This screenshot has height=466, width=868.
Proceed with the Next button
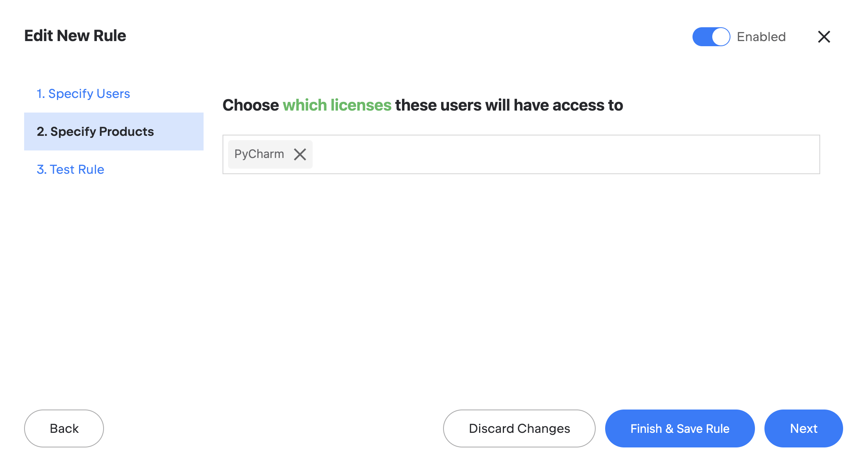coord(803,428)
